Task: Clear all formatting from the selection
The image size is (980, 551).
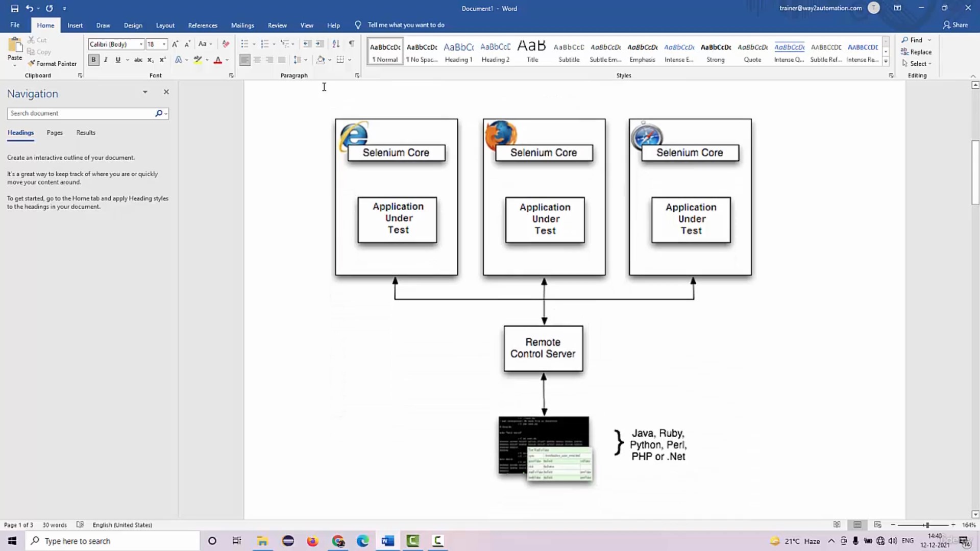Action: [x=226, y=44]
